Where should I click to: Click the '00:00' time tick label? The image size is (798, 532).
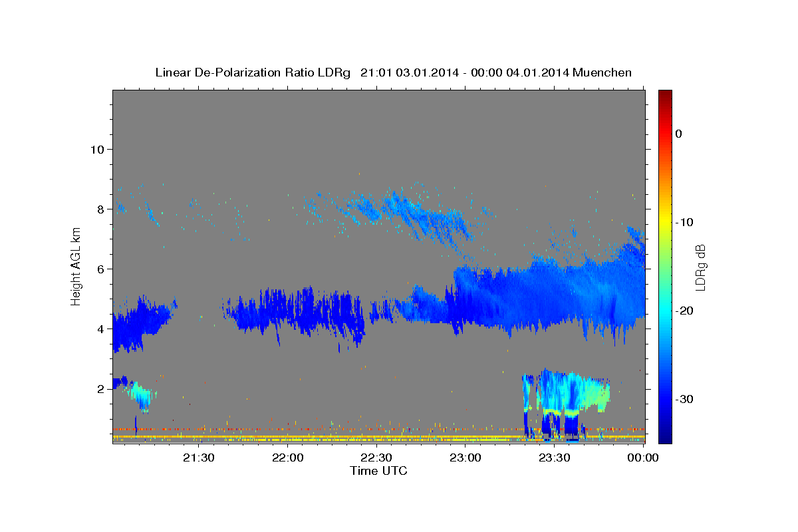(x=642, y=458)
